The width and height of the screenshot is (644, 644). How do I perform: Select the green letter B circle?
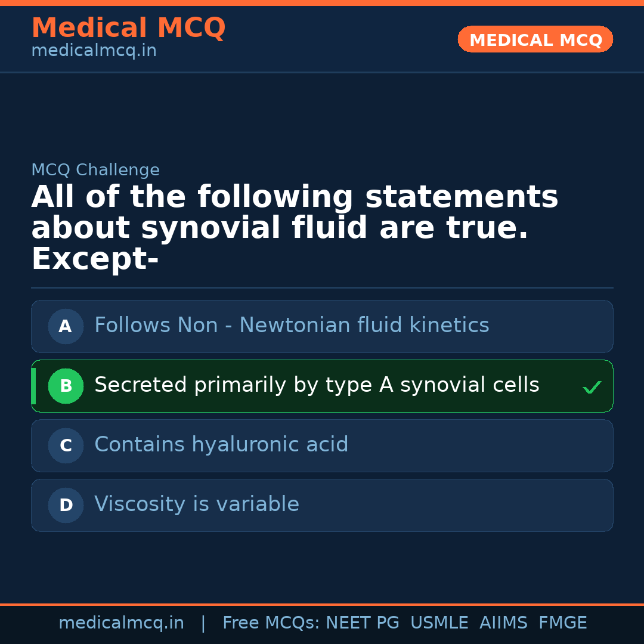pos(66,386)
